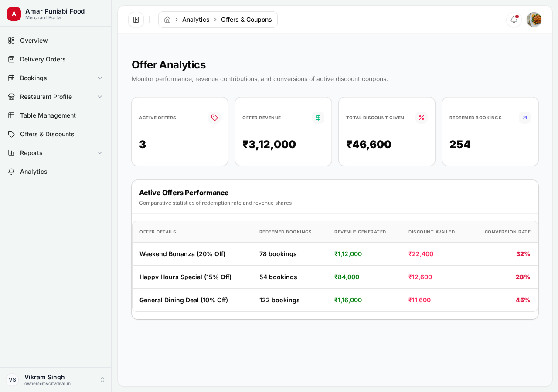Click the Analytics breadcrumb link

coord(196,20)
